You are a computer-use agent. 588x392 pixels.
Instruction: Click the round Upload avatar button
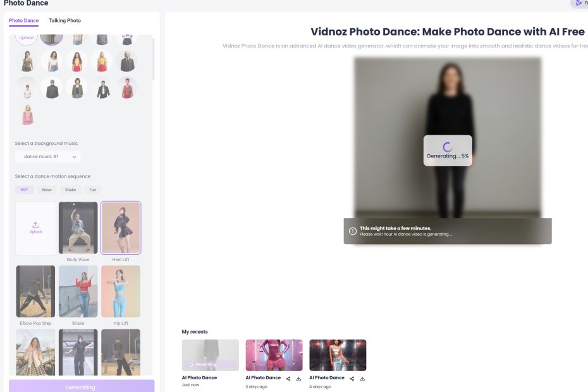click(27, 39)
